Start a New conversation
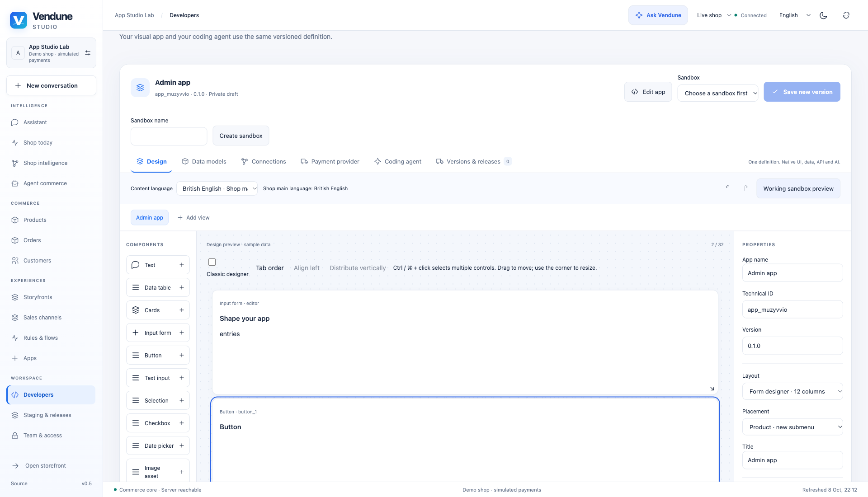 [x=51, y=85]
